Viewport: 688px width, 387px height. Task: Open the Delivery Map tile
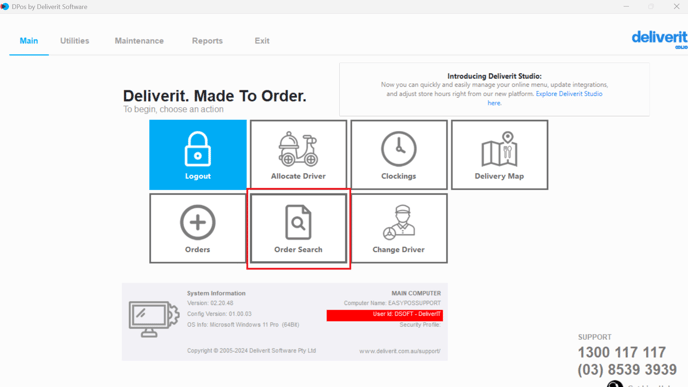click(499, 155)
